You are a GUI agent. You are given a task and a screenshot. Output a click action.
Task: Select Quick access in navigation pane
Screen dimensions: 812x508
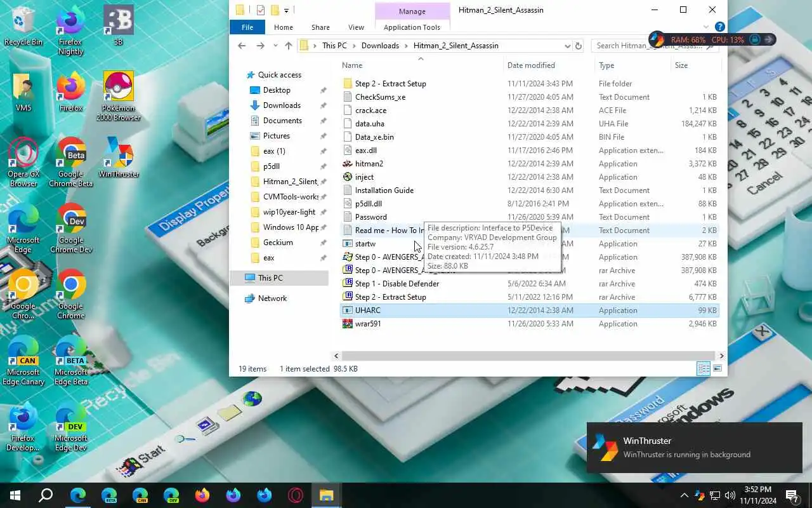(279, 75)
